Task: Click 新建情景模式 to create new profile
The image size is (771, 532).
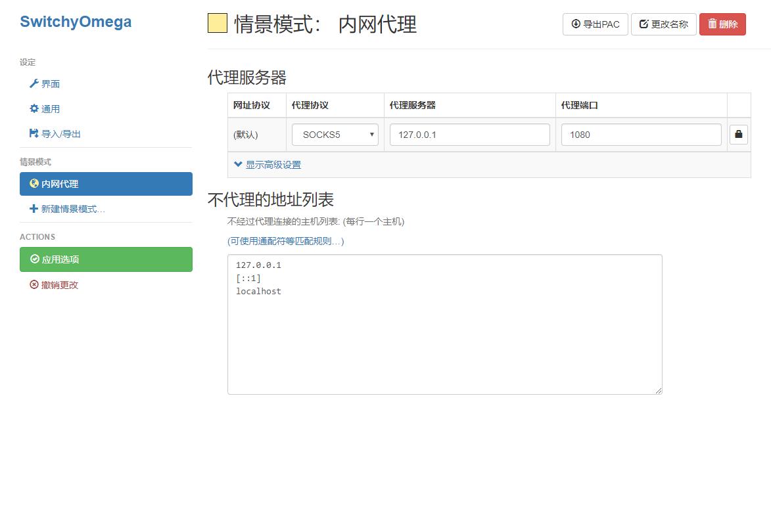Action: tap(67, 209)
